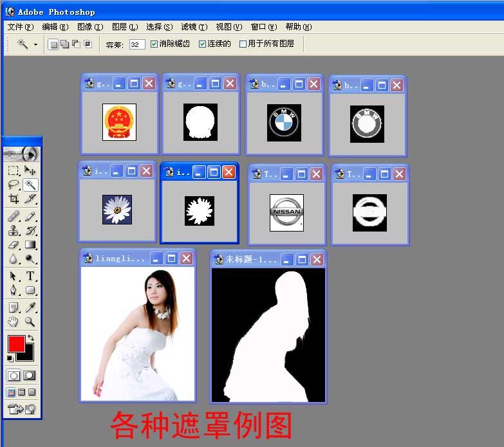
Task: Select the Shape tool
Action: tap(30, 290)
